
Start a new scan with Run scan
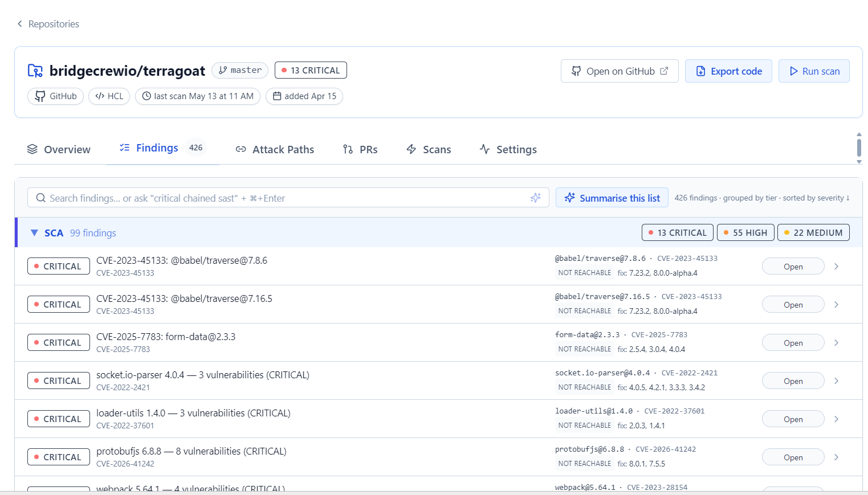coord(814,71)
